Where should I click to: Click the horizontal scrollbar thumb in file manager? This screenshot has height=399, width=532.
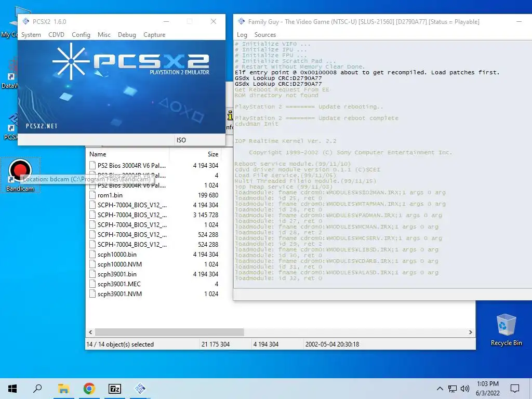pos(169,332)
